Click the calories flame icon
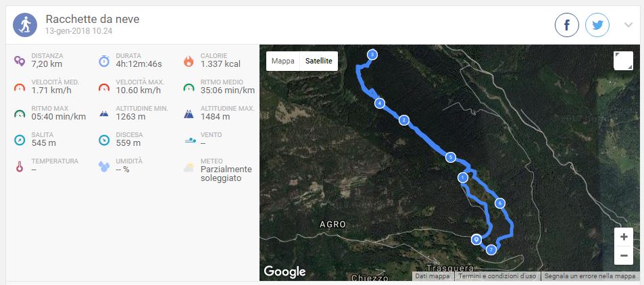Image resolution: width=644 pixels, height=285 pixels. (x=189, y=61)
